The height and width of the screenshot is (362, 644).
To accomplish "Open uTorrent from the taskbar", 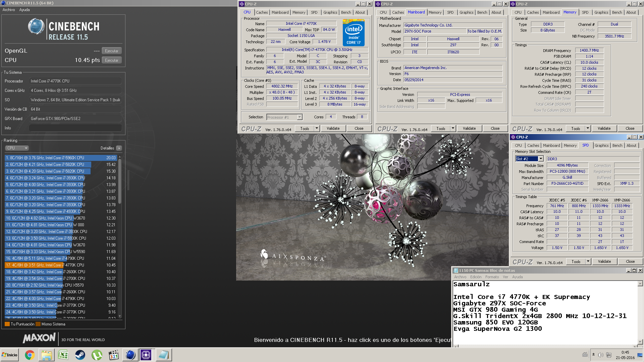I will pos(97,355).
